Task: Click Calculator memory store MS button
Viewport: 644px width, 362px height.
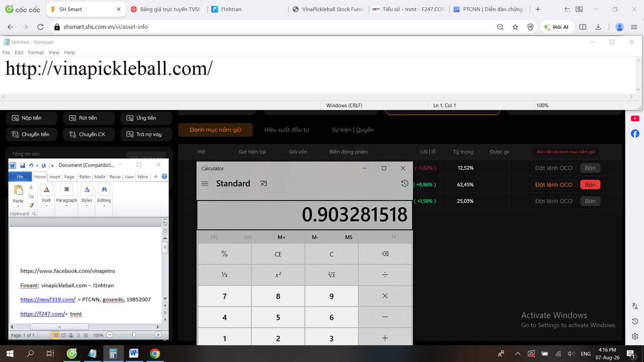Action: (349, 237)
